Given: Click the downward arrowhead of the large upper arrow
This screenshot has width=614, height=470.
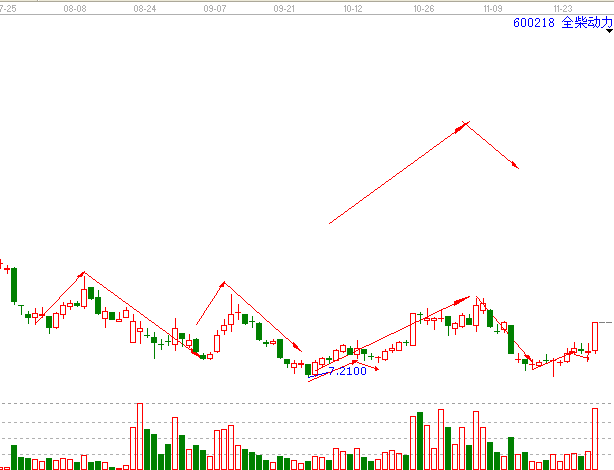Looking at the screenshot, I should (x=517, y=166).
